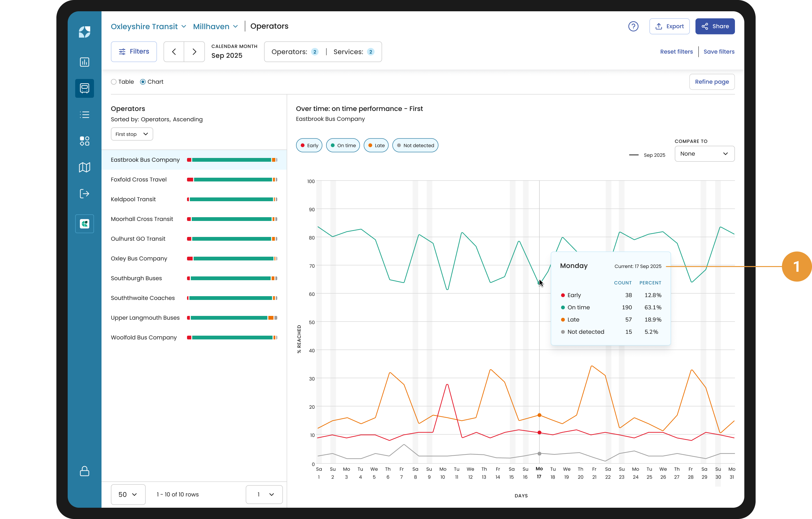The image size is (812, 519).
Task: Click the Reset filters link
Action: (x=676, y=52)
